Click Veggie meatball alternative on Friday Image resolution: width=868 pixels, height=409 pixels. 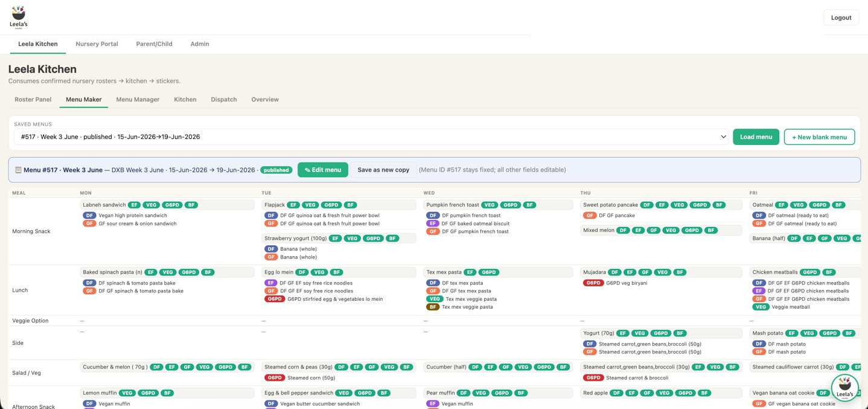791,307
